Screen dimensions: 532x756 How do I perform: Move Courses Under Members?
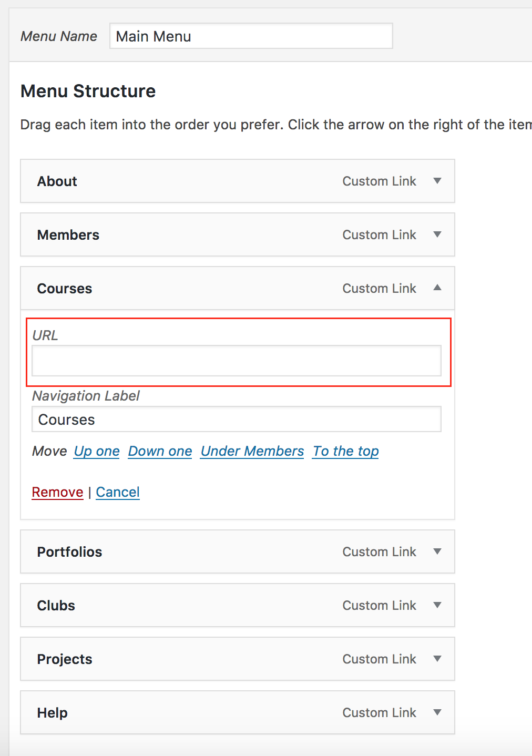pyautogui.click(x=252, y=451)
